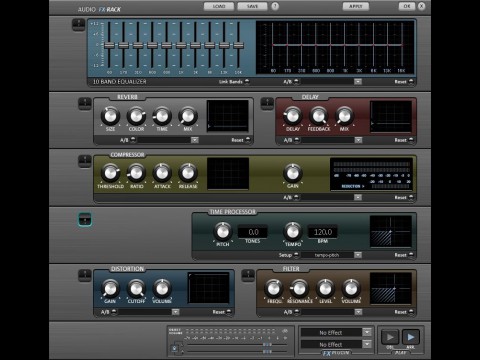Click the Delay MIX knob
This screenshot has height=360, width=480.
[344, 116]
